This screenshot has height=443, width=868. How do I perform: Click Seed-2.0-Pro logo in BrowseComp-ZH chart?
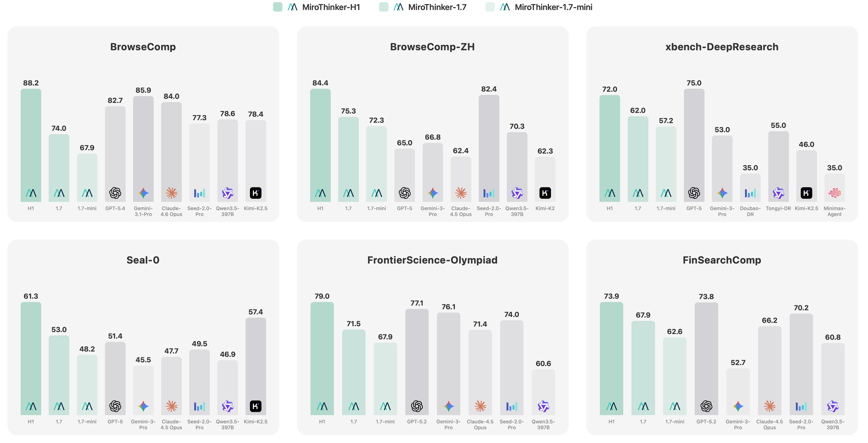click(x=489, y=193)
